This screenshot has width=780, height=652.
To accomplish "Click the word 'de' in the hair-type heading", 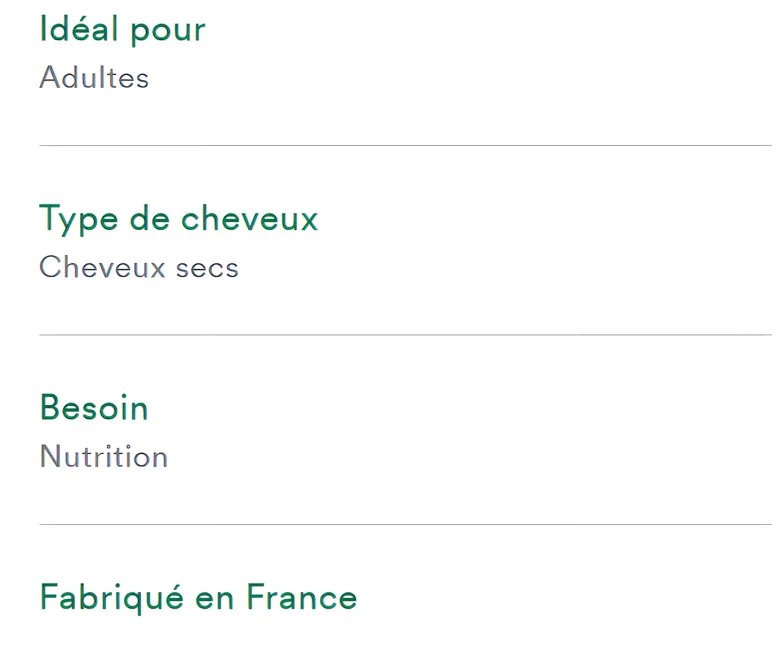I will [149, 217].
